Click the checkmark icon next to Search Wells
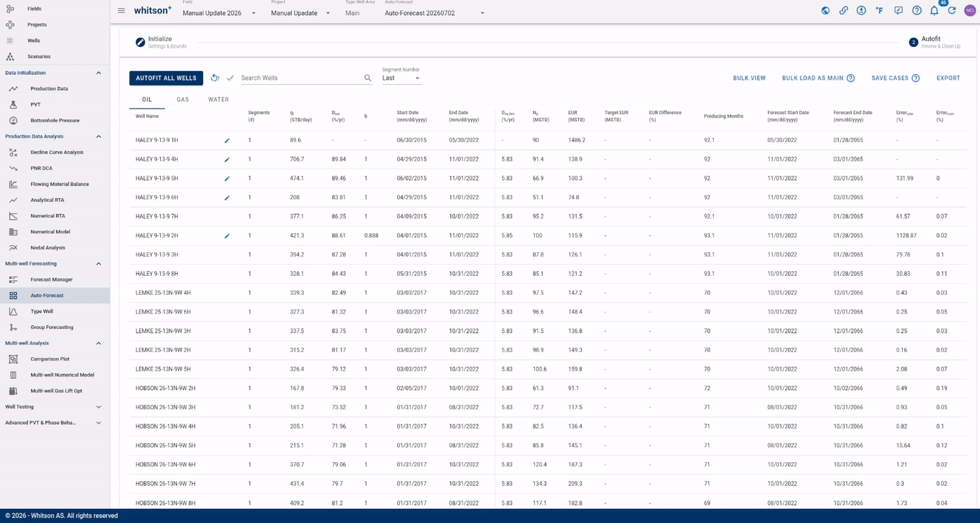980x523 pixels. 230,78
